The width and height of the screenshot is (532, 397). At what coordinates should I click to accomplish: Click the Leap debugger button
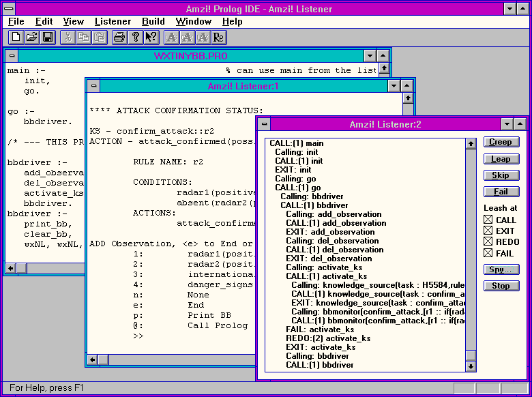(x=501, y=159)
